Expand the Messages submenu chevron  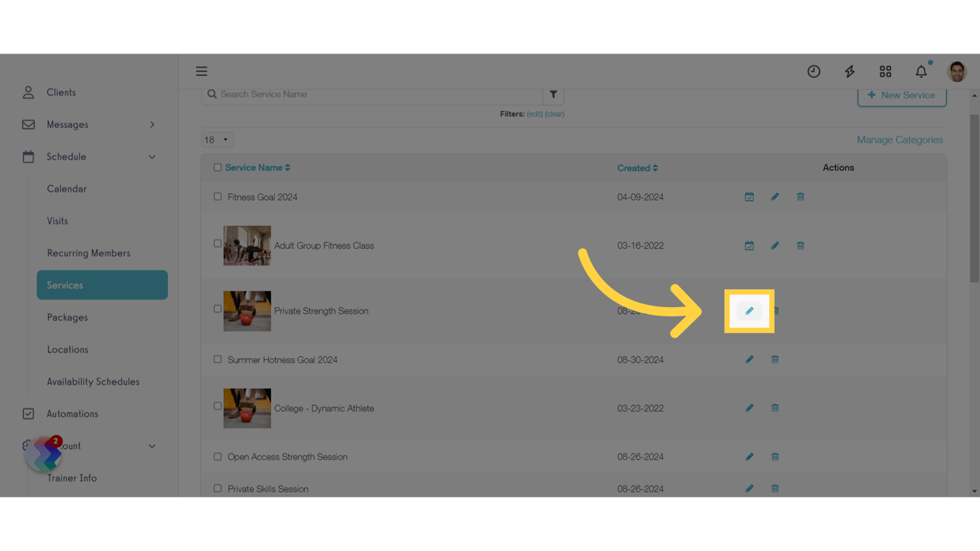152,125
